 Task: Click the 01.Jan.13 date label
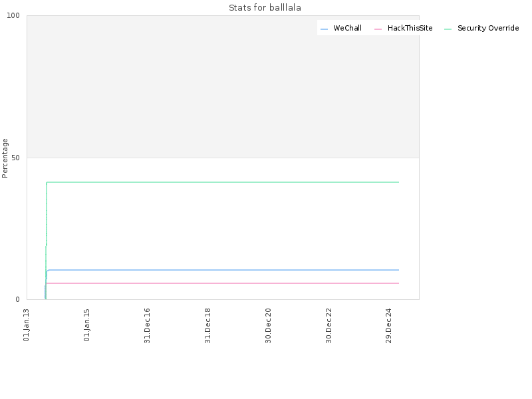click(26, 325)
